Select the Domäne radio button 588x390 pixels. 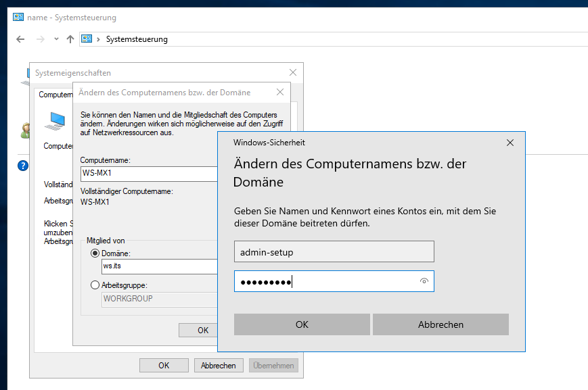(x=95, y=253)
